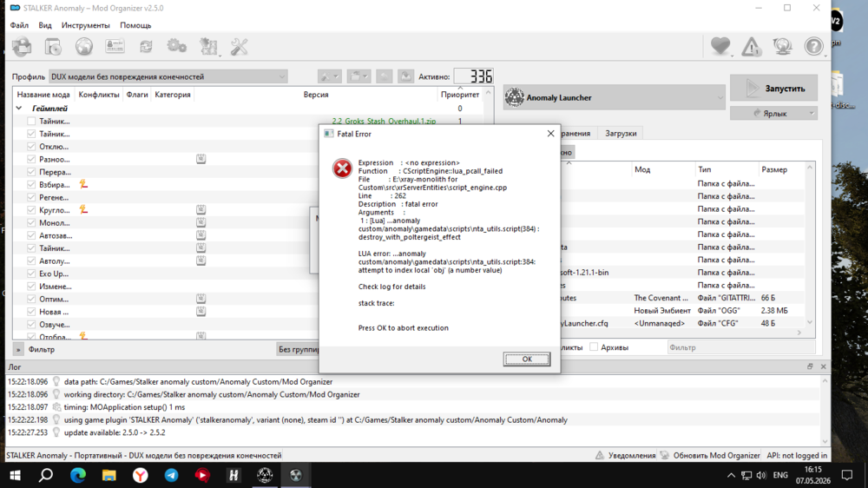Click the restore backup icon beside Активно
Viewport: 868px width, 488px height.
pyautogui.click(x=385, y=76)
